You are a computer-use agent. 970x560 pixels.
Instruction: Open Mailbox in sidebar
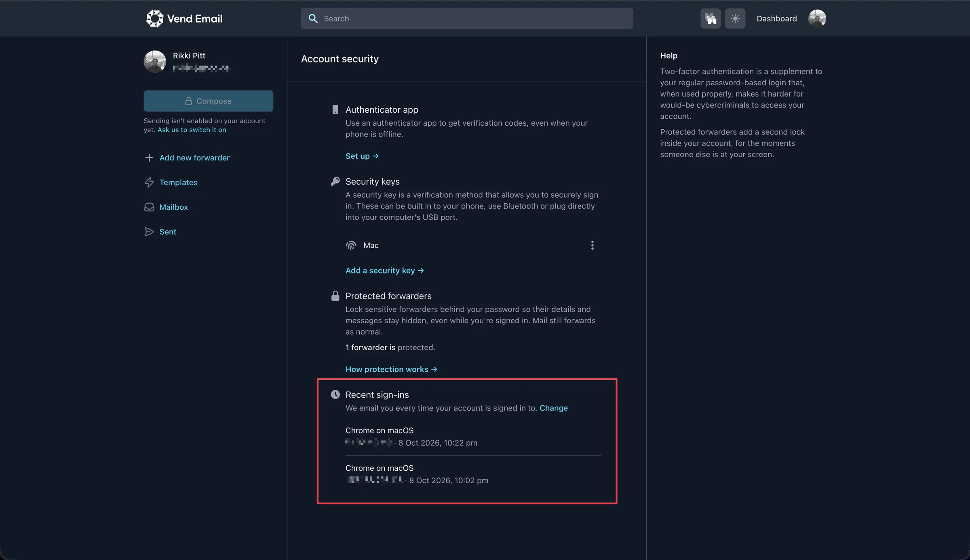click(173, 207)
